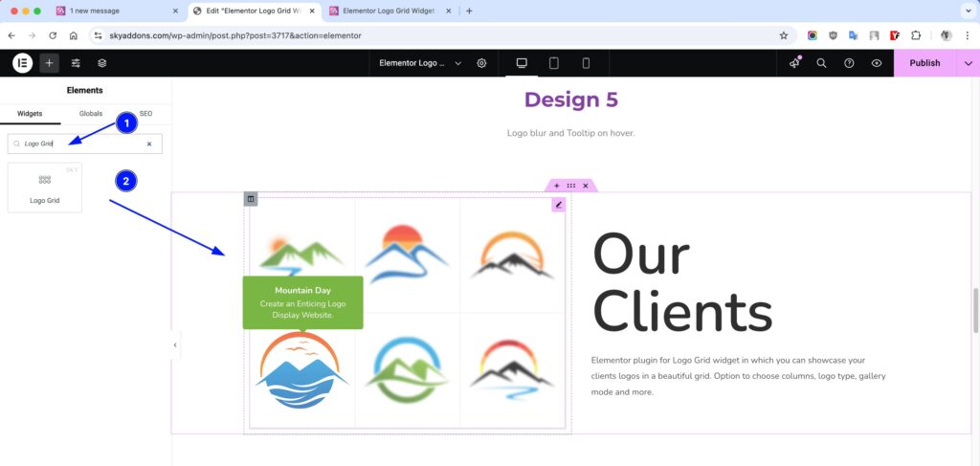
Task: Open What's New megaphone icon
Action: point(794,63)
